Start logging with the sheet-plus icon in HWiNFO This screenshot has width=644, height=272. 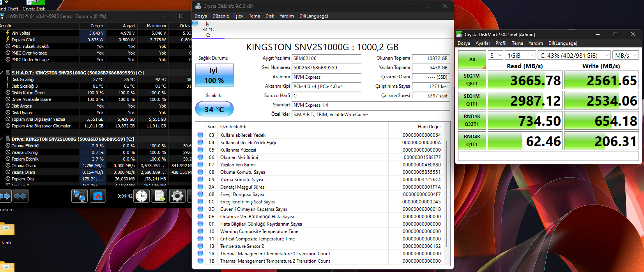click(159, 196)
